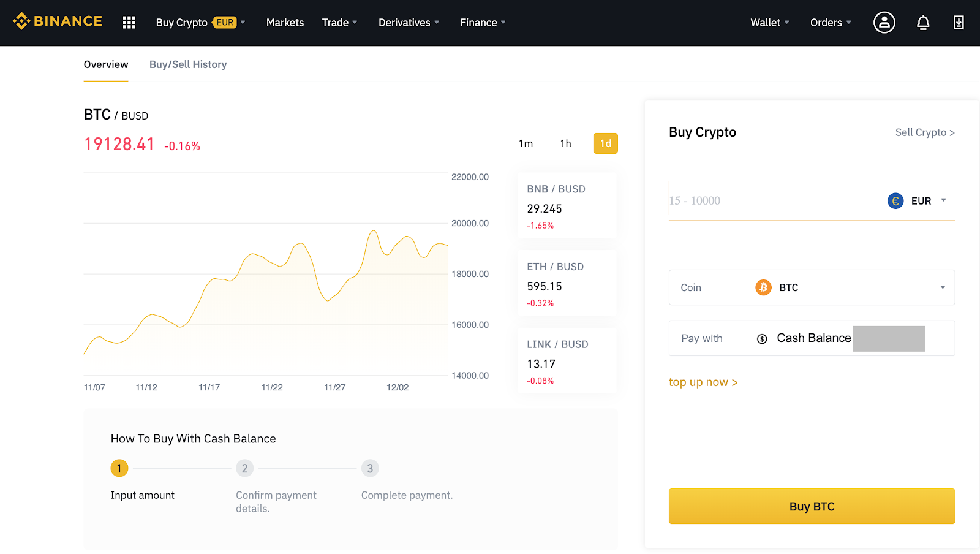Click the Cash Balance dollar icon
The height and width of the screenshot is (554, 980).
762,339
